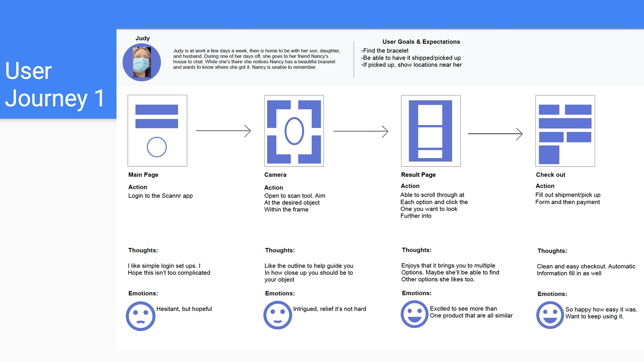Click 'Be able to have it shipped/picked up'
Viewport: 644px width, 362px height.
411,58
